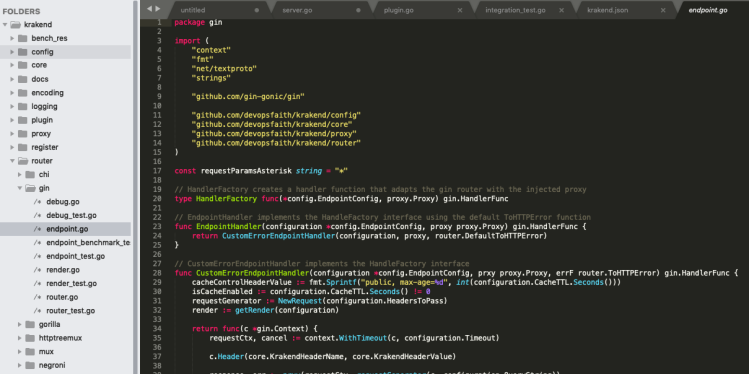The image size is (749, 374).
Task: Click the plugin folder icon
Action: [22, 120]
